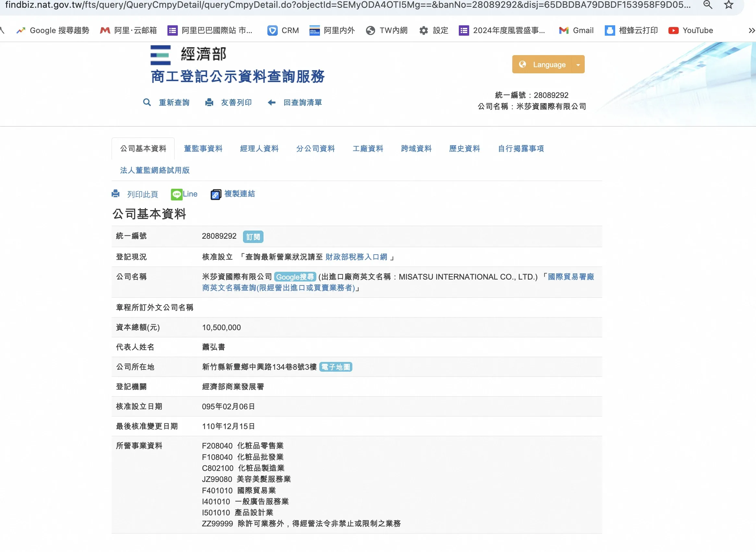Click the 複製連結 copy link icon
The width and height of the screenshot is (756, 552).
click(x=215, y=194)
